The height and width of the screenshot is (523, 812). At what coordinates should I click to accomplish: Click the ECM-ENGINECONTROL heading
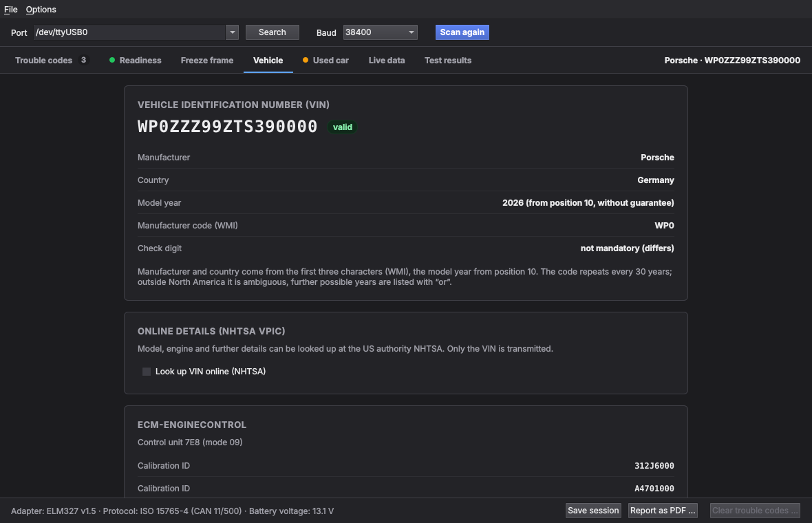click(x=192, y=425)
